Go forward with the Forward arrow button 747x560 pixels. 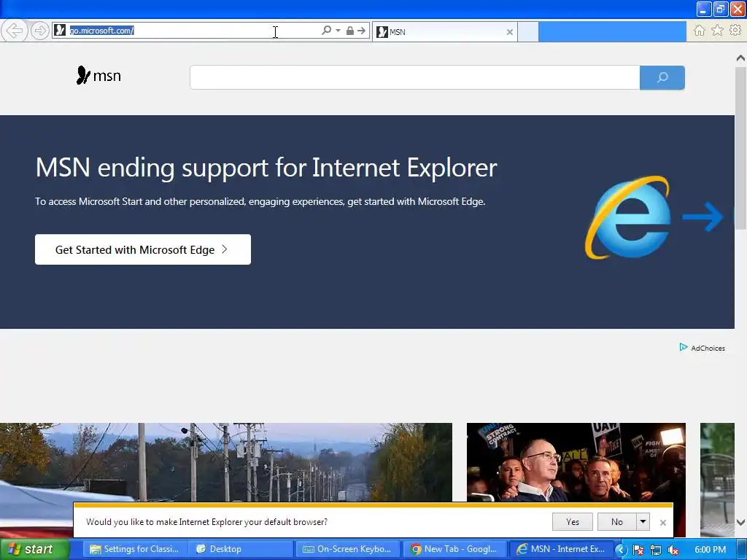point(39,31)
